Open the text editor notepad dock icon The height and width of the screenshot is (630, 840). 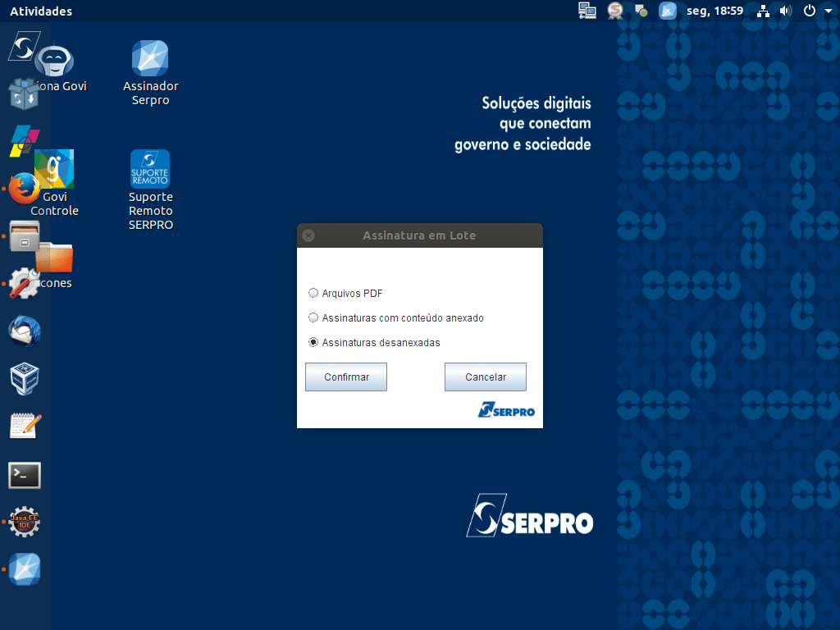24,427
